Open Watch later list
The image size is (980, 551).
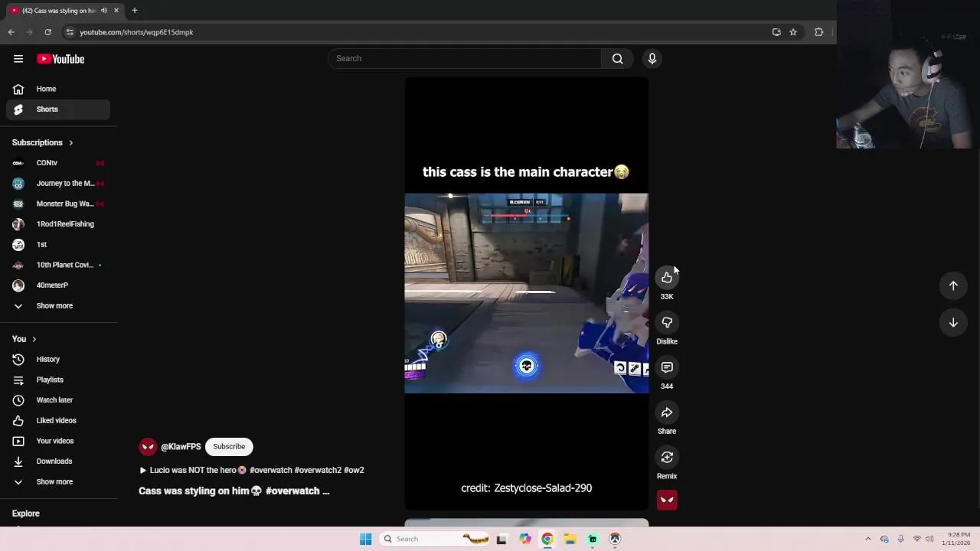(58, 399)
